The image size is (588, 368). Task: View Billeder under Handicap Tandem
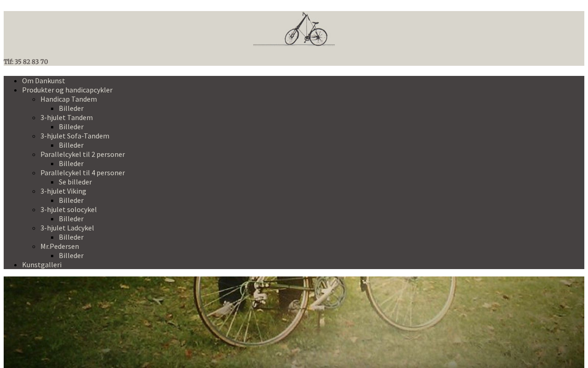(x=71, y=108)
